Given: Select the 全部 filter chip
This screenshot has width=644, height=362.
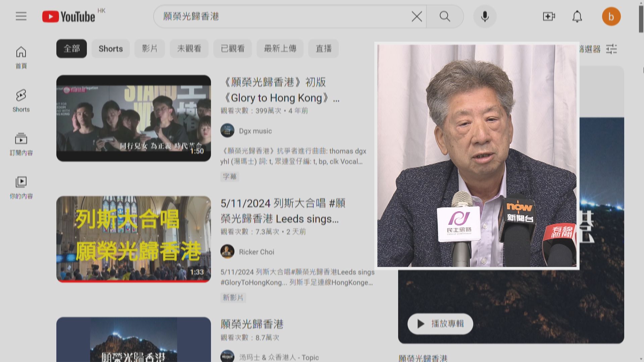Looking at the screenshot, I should [x=71, y=49].
